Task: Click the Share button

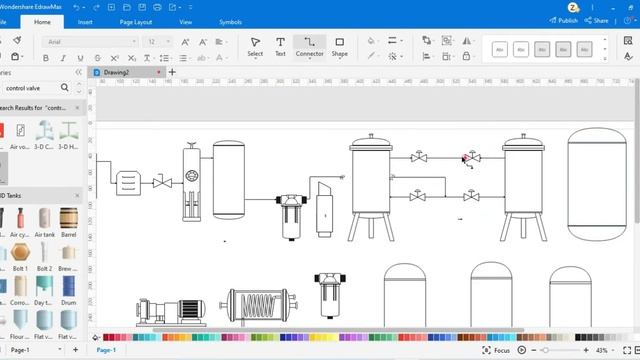Action: 596,20
